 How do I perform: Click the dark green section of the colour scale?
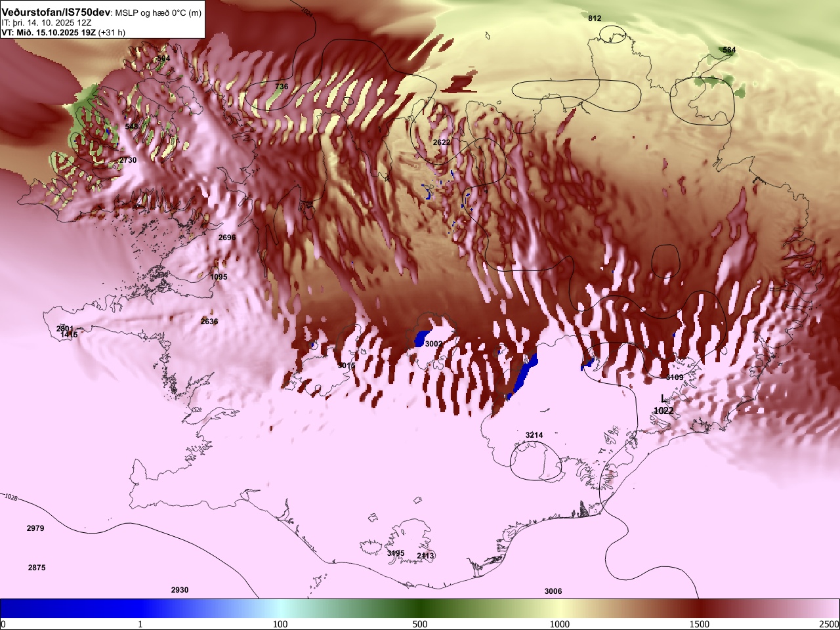click(x=420, y=608)
